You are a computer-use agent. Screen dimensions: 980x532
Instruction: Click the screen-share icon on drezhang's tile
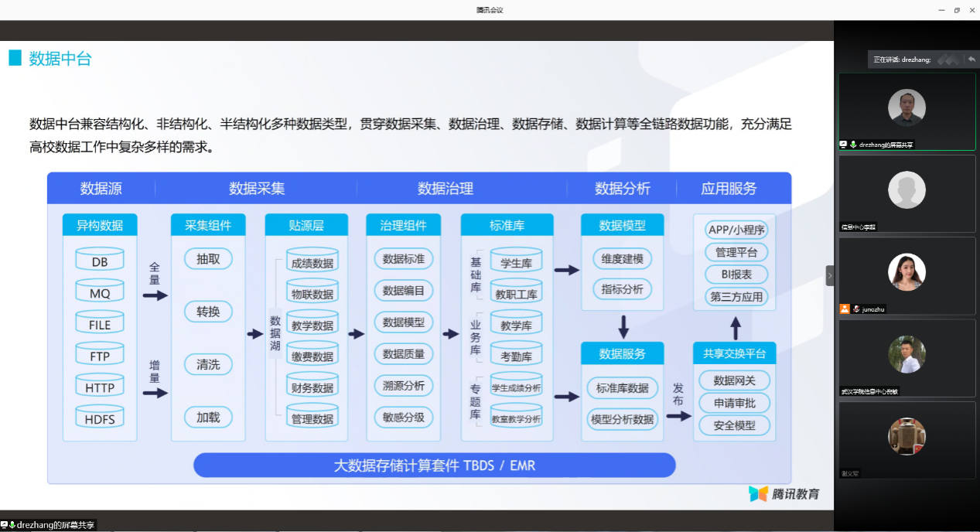pyautogui.click(x=844, y=145)
